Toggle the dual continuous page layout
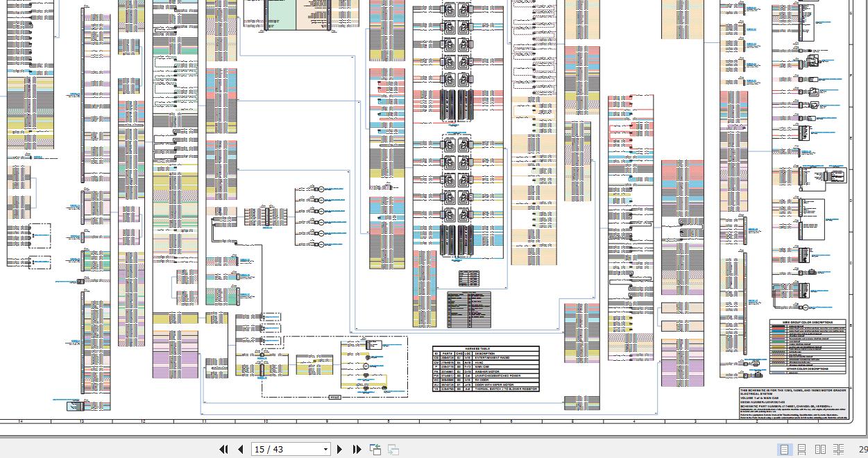 (837, 450)
